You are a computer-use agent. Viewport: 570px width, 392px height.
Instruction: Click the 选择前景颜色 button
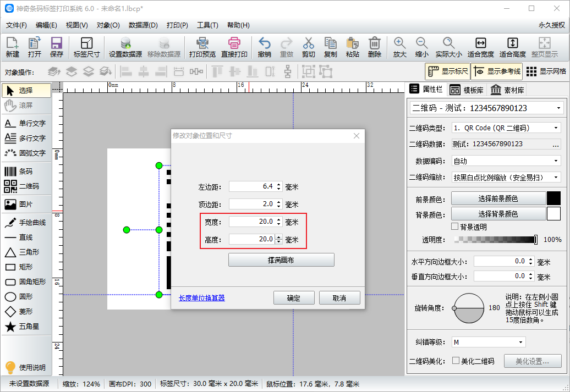click(x=498, y=198)
